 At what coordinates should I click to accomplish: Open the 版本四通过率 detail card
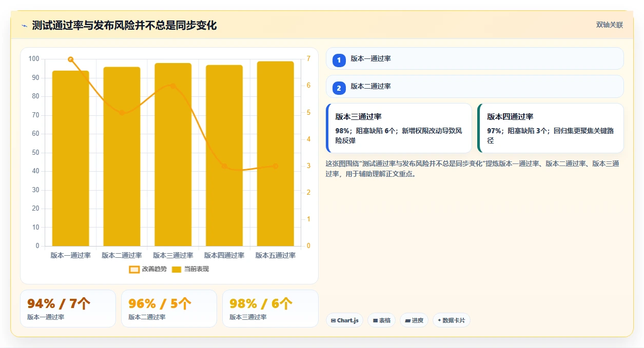click(551, 128)
